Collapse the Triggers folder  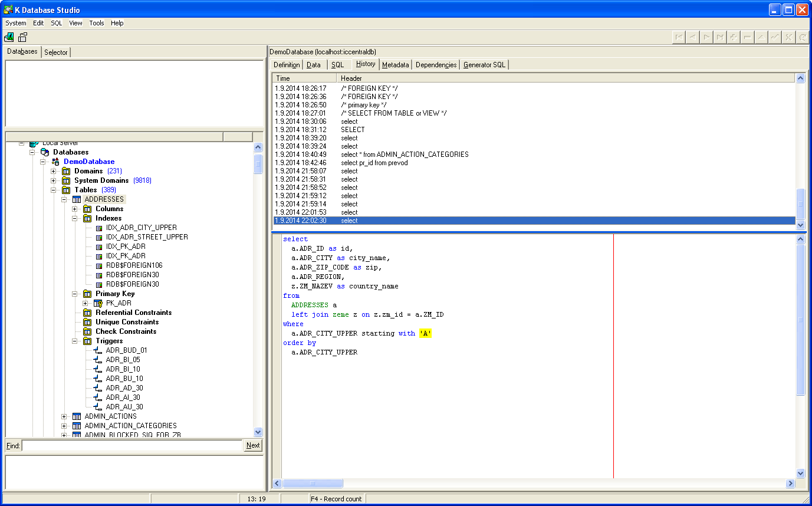[75, 341]
